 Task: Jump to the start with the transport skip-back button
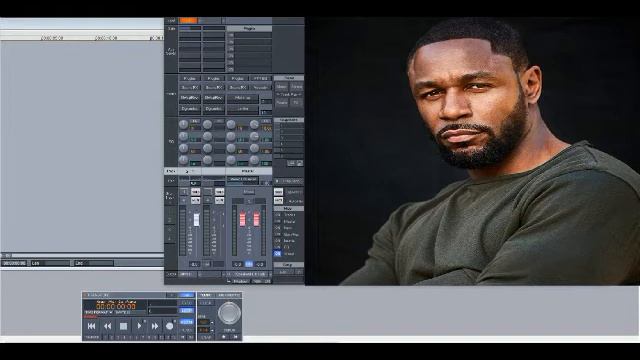[x=91, y=326]
